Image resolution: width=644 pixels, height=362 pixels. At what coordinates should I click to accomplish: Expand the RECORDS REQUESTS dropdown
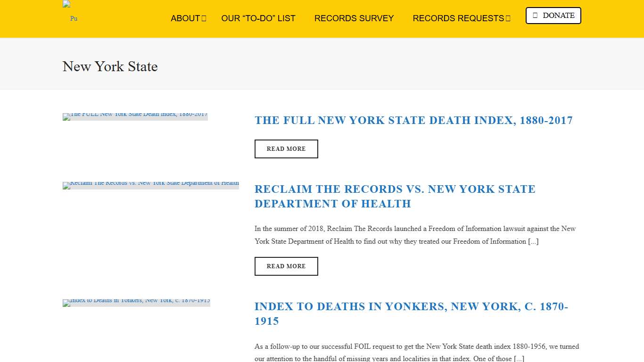click(x=462, y=18)
